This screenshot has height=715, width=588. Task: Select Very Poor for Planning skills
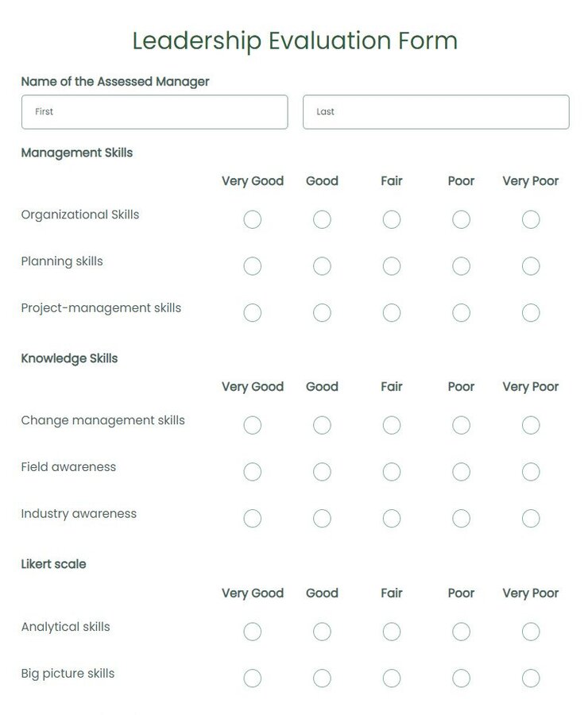coord(530,266)
